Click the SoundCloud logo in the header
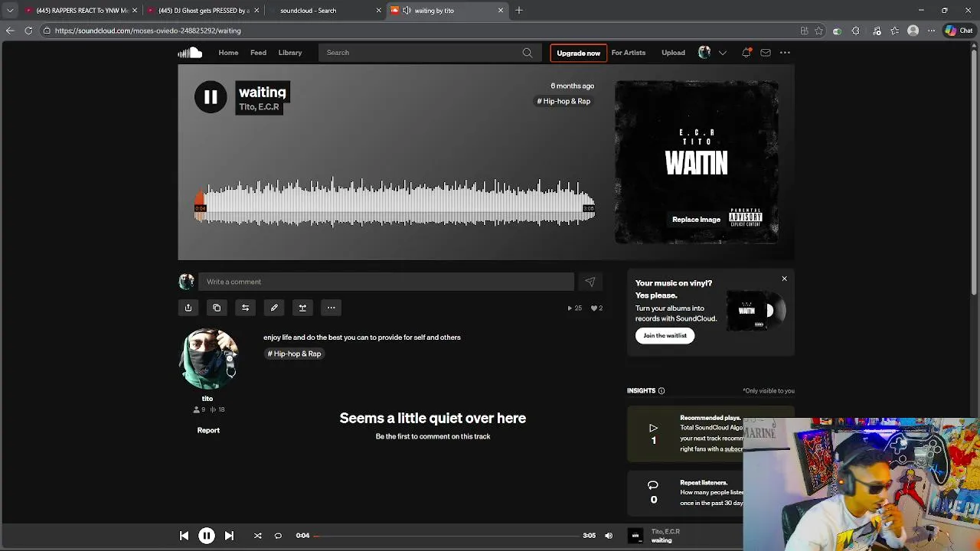 [190, 53]
